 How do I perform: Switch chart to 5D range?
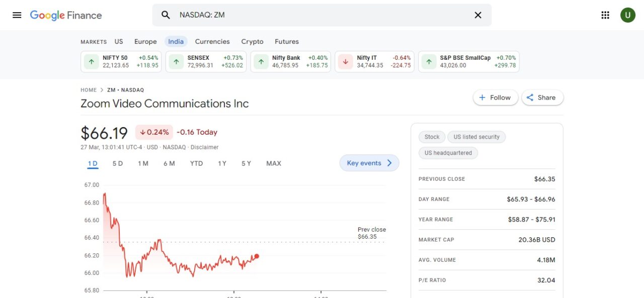point(118,163)
